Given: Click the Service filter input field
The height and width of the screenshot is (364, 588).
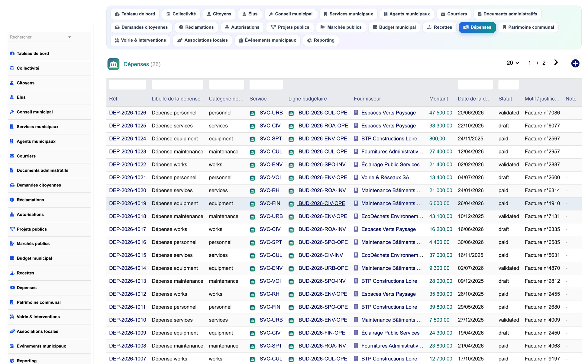Looking at the screenshot, I should coord(266,85).
